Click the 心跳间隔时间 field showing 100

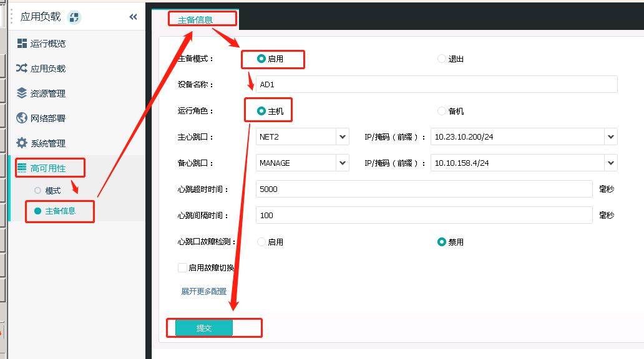[424, 215]
